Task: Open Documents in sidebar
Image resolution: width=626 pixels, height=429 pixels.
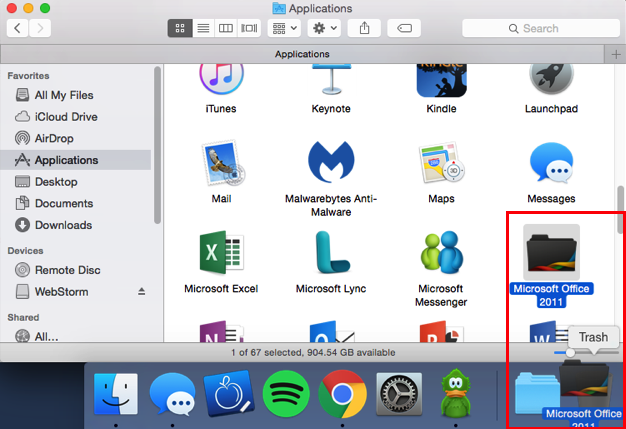Action: 76,204
